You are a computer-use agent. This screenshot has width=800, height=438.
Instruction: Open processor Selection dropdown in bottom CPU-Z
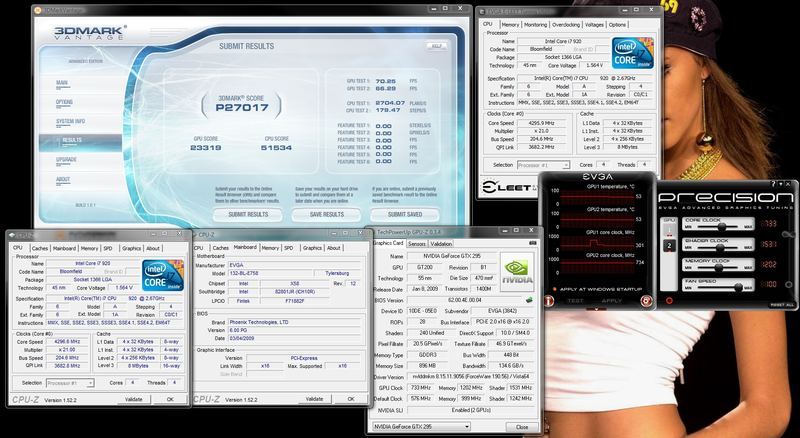[70, 382]
